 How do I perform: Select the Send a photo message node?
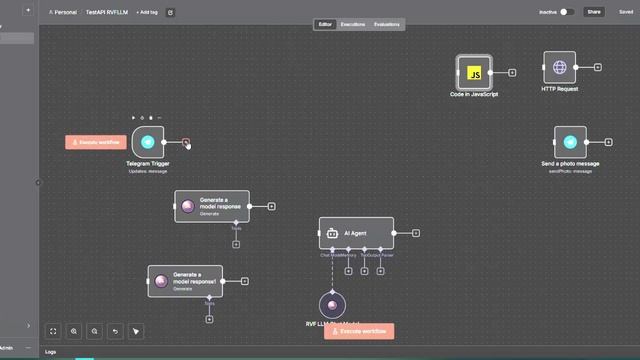pos(570,142)
